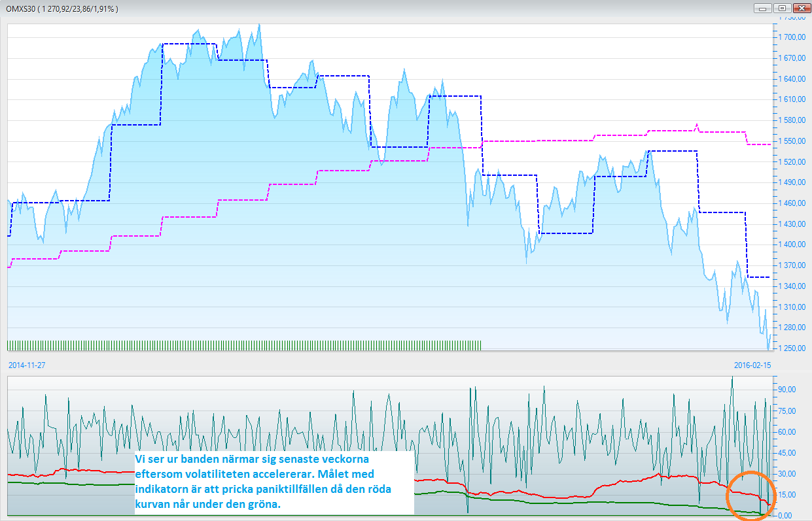
Task: Maximize the OMXS30 chart window
Action: (x=782, y=8)
